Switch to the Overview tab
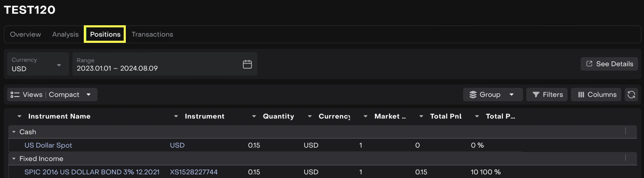This screenshot has width=644, height=178. point(25,34)
